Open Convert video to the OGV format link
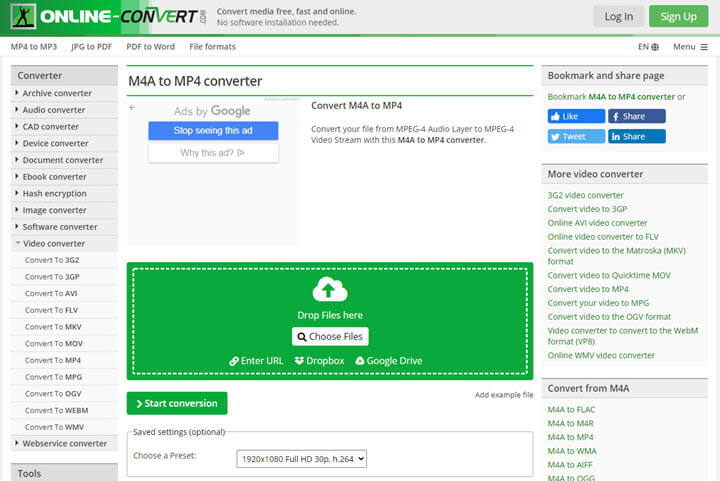 609,317
